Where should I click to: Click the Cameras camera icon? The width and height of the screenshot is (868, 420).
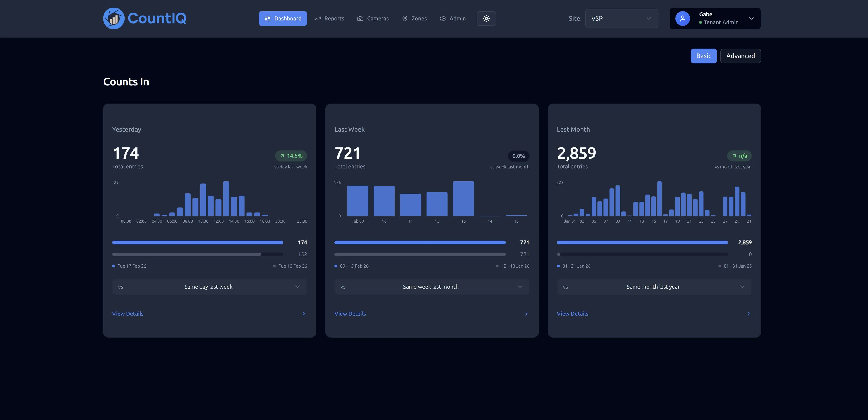(361, 19)
